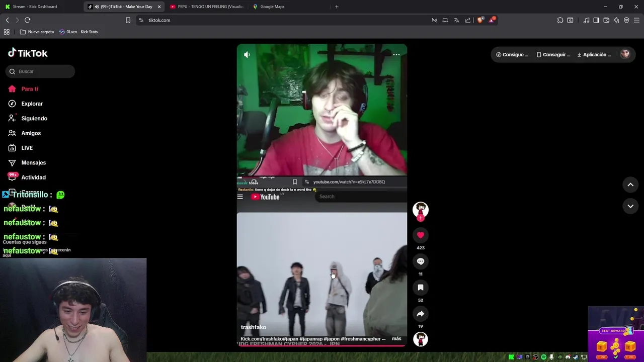Click the video progress bar
This screenshot has height=362, width=644.
pos(322,346)
